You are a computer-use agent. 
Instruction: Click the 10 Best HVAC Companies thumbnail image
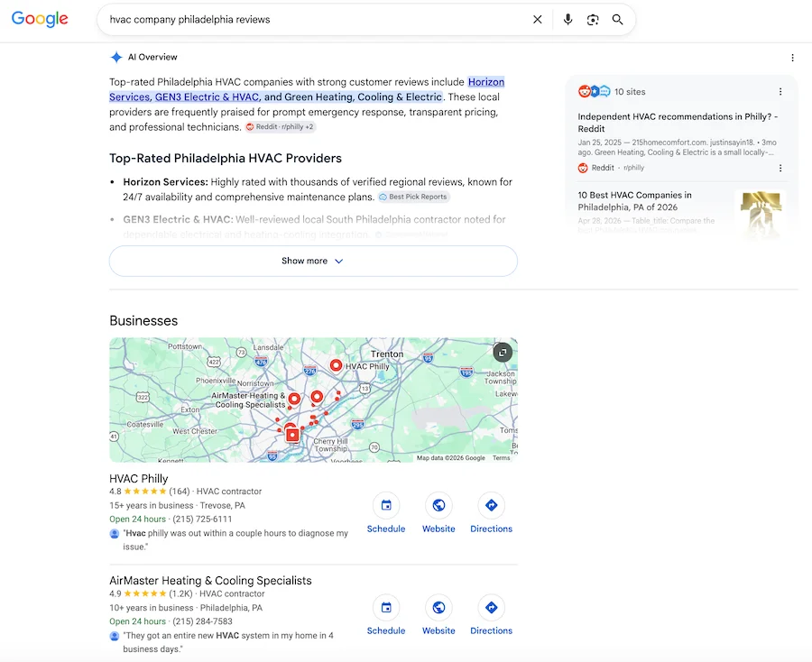tap(761, 214)
